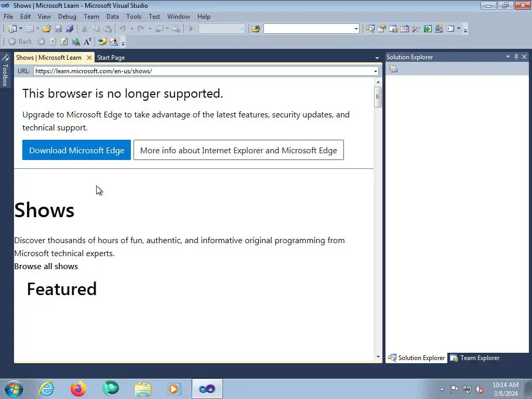
Task: Click the Stop page loading icon
Action: (52, 42)
